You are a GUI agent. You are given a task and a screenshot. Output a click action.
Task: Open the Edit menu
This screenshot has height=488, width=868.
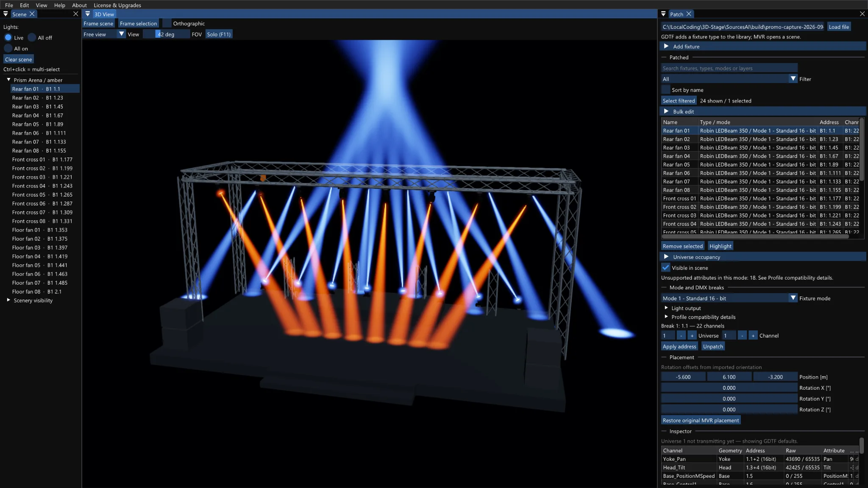[25, 5]
